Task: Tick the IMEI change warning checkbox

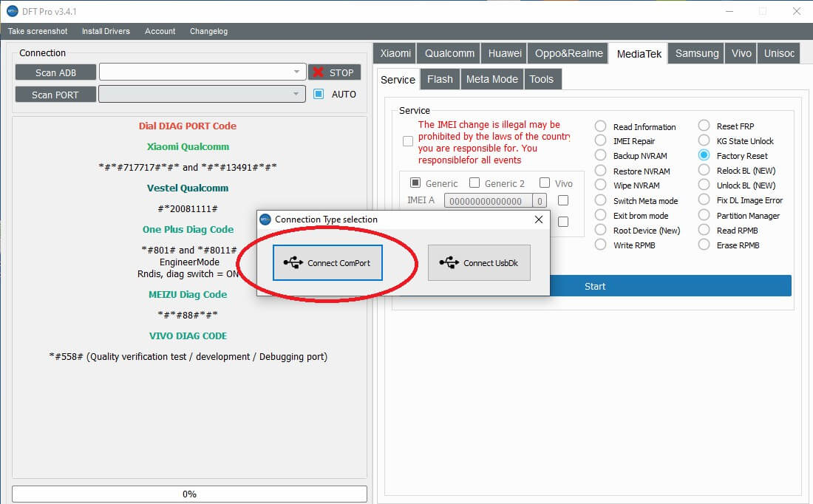Action: point(408,141)
